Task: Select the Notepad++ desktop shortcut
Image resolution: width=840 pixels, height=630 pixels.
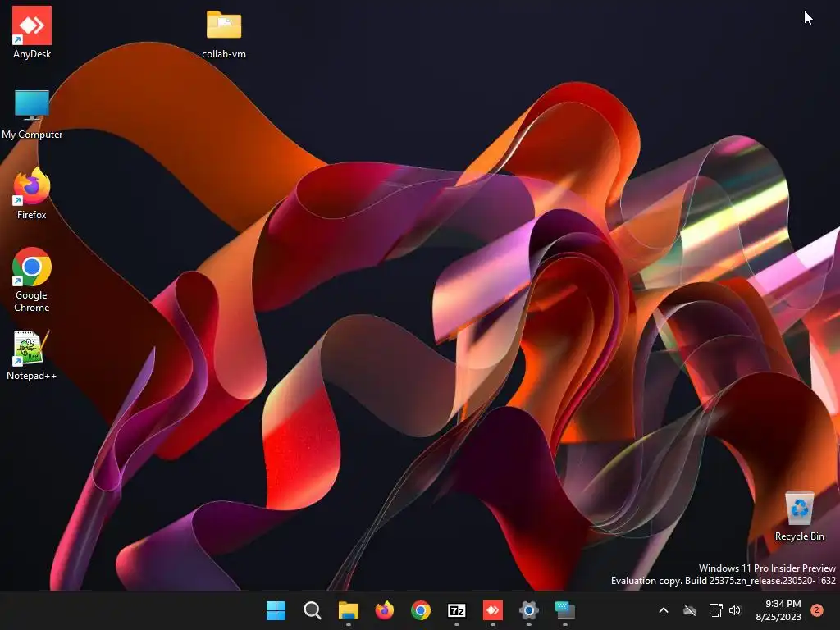Action: coord(32,354)
